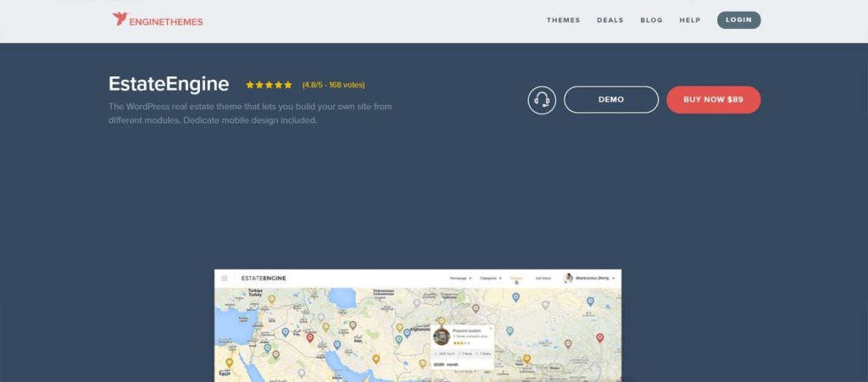
Task: Launch the theme Demo
Action: click(x=610, y=100)
